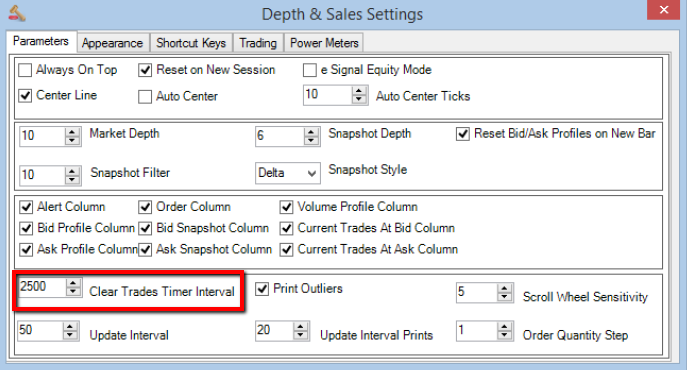Decrease Snapshot Depth with down arrow
The width and height of the screenshot is (687, 370).
311,140
